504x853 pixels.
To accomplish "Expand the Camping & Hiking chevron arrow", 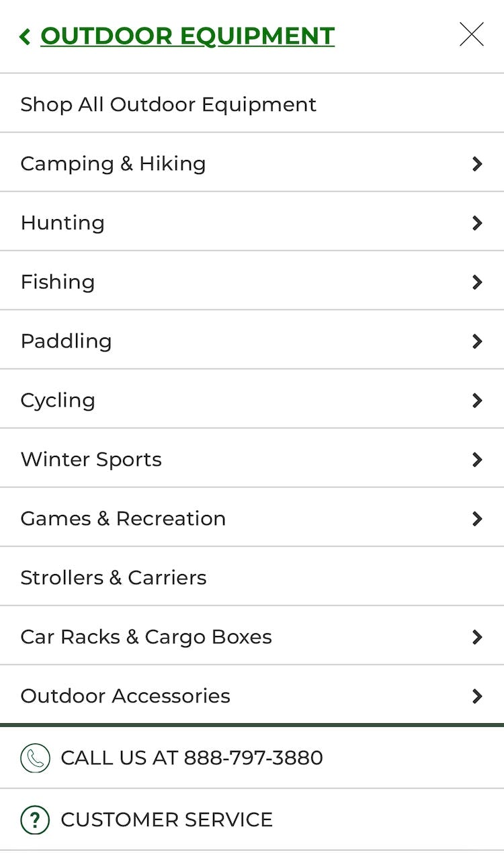I will coord(477,164).
